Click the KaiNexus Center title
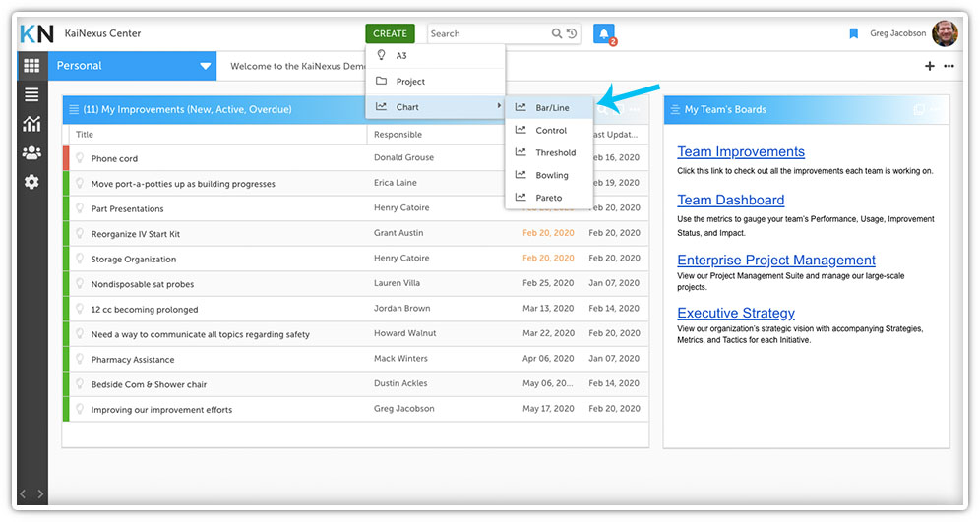This screenshot has width=980, height=522. 102,33
